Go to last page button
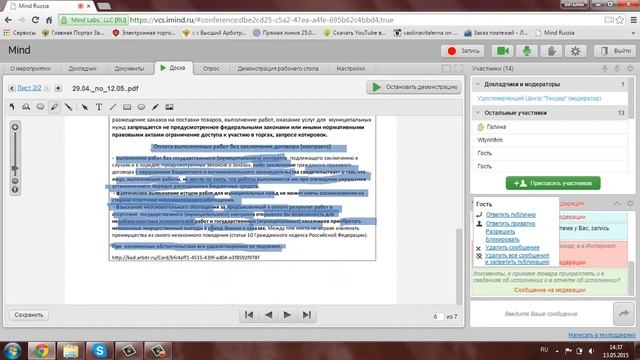 (307, 315)
